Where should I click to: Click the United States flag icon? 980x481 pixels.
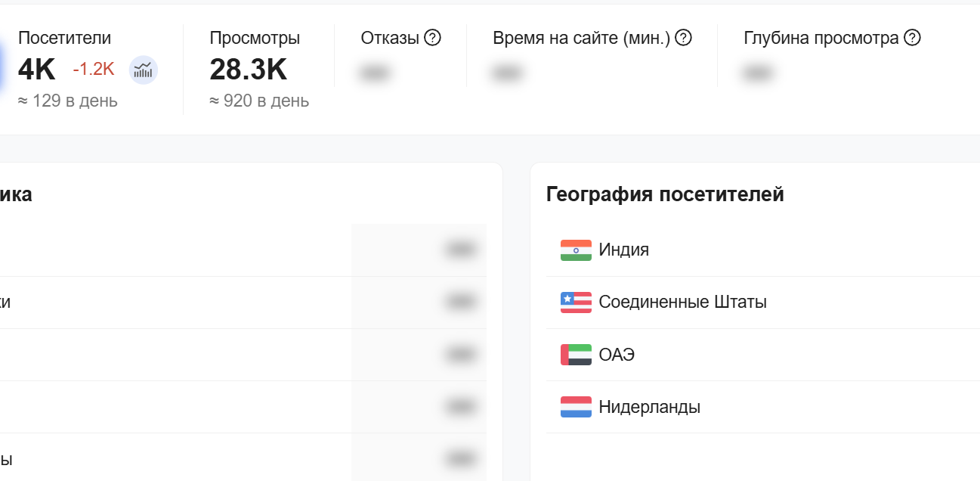(x=576, y=303)
